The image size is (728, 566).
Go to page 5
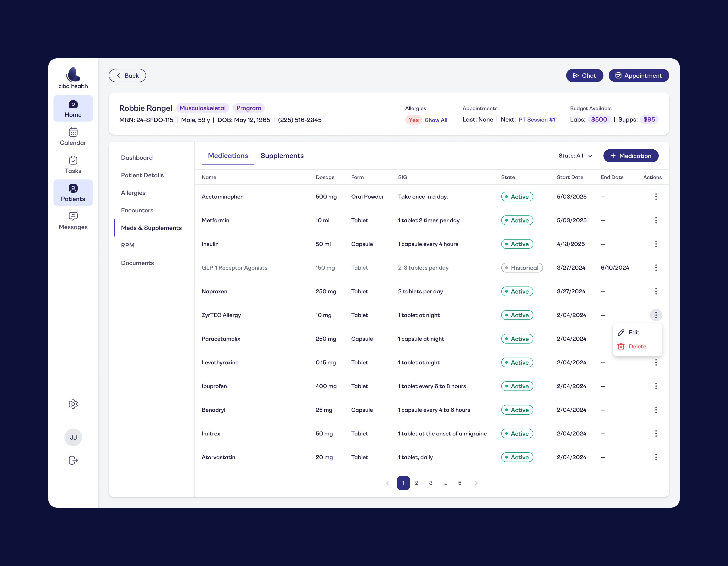tap(460, 483)
